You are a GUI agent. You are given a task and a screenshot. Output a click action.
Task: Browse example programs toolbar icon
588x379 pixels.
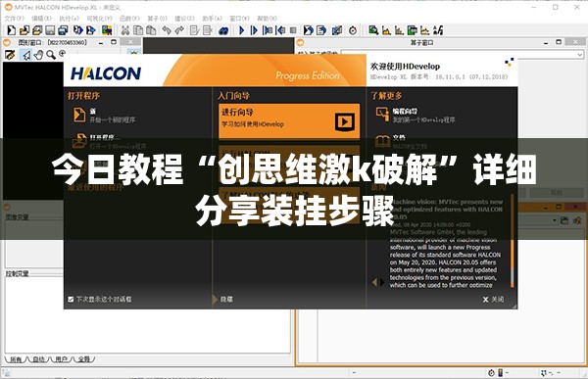[37, 30]
